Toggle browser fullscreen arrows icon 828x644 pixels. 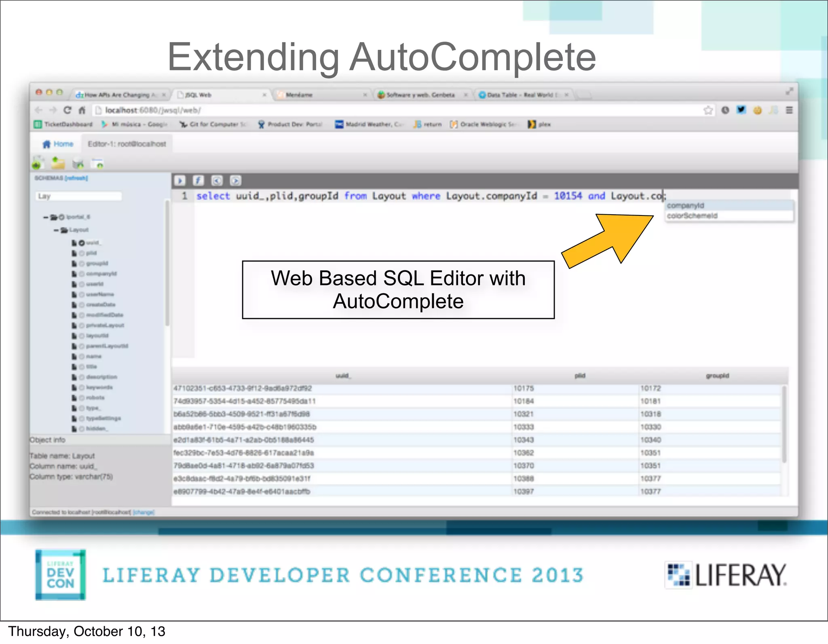pos(789,91)
